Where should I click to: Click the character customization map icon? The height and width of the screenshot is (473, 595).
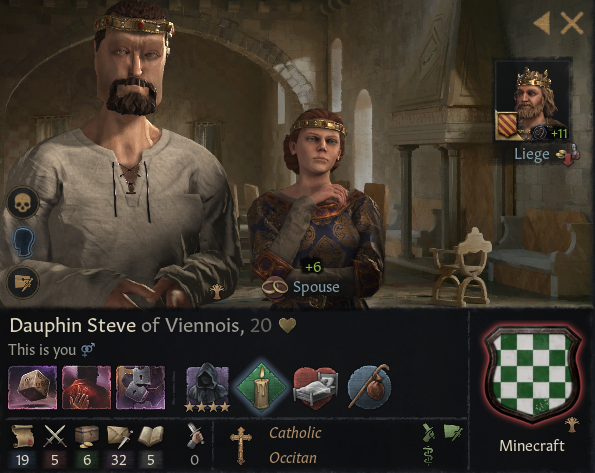point(23,282)
